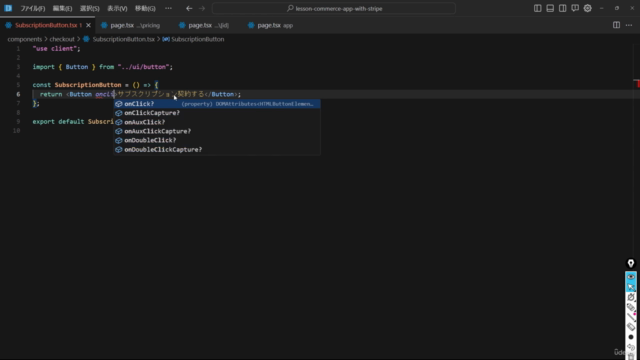
Task: Open the ファイル(F) menu
Action: coord(33,8)
